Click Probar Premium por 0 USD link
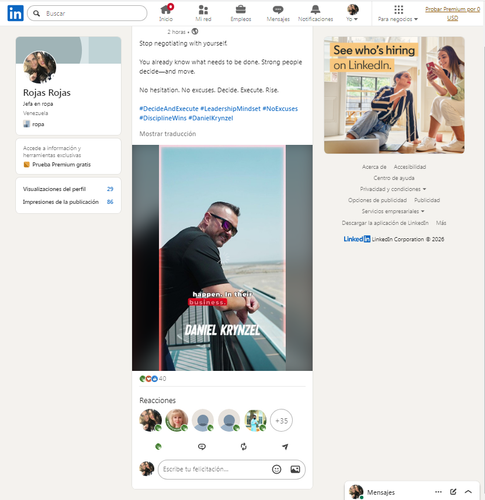The height and width of the screenshot is (500, 485). [x=452, y=13]
